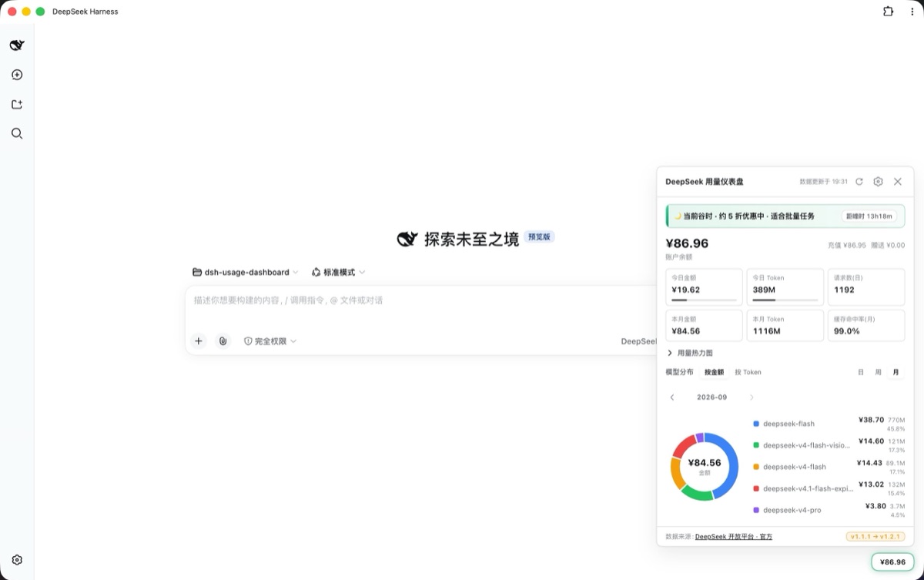924x580 pixels.
Task: Click the 2026-09 month label
Action: (x=711, y=397)
